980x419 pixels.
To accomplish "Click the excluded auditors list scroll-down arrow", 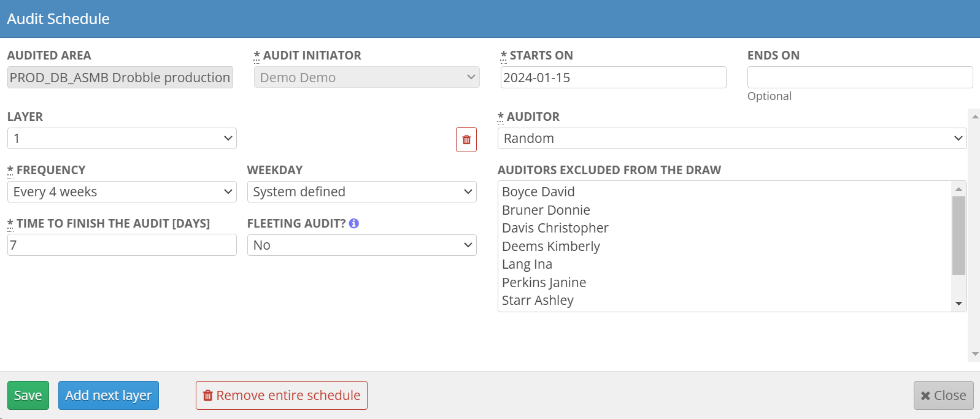I will pyautogui.click(x=959, y=304).
